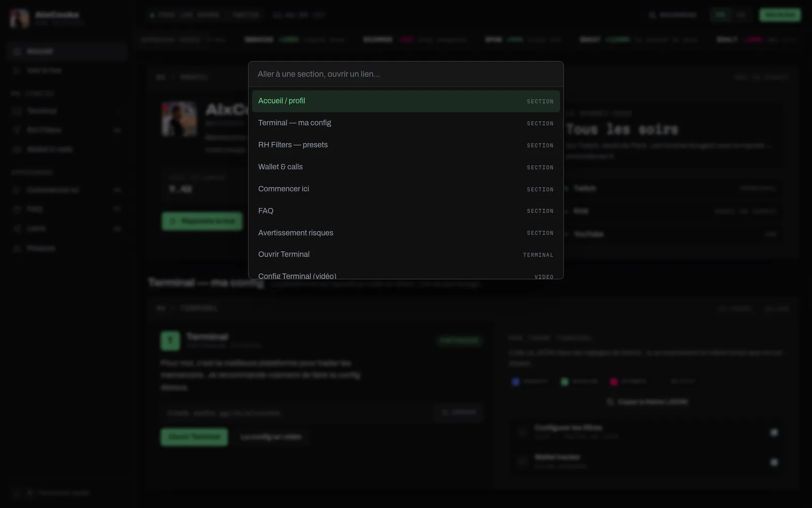The image size is (812, 508).
Task: Choose 'RH Filters — presets' in the palette
Action: [x=405, y=145]
